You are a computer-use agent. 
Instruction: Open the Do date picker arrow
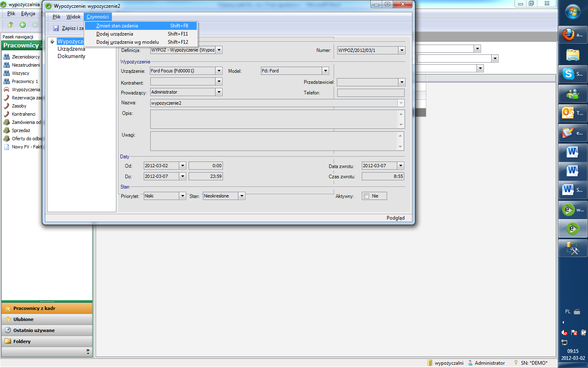(183, 176)
